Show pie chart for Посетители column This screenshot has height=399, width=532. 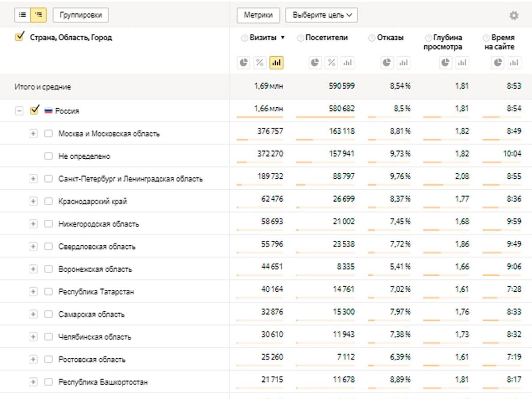coord(315,63)
